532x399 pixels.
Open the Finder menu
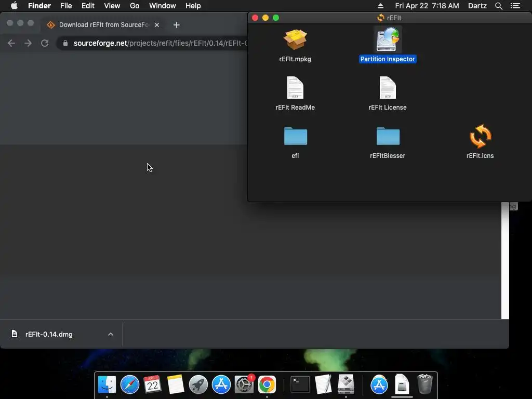[39, 6]
